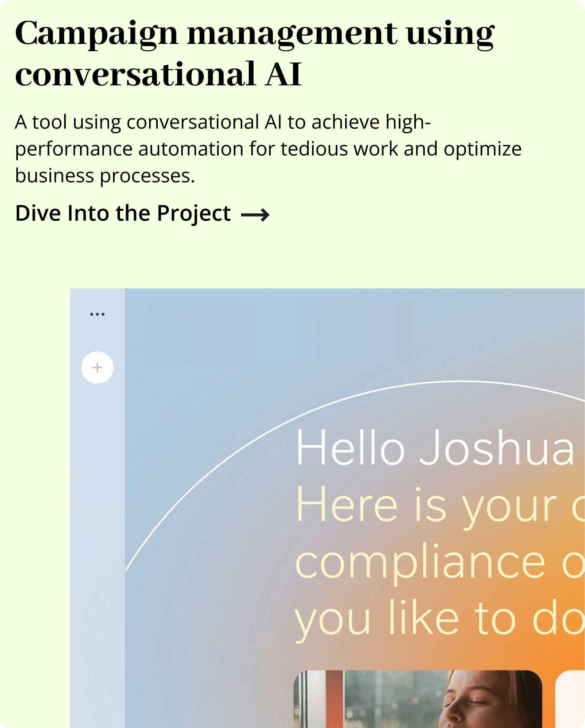Select the description line starting "A tool using"
The height and width of the screenshot is (728, 585).
[x=222, y=122]
